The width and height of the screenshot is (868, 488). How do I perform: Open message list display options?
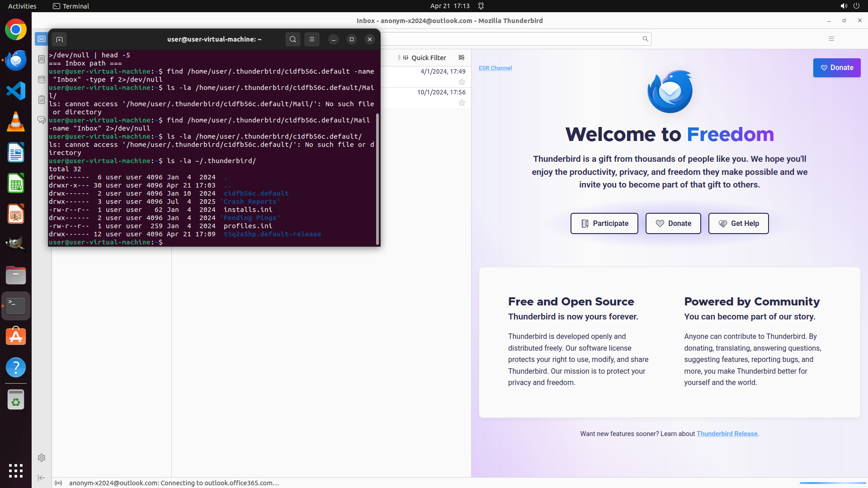pyautogui.click(x=462, y=57)
